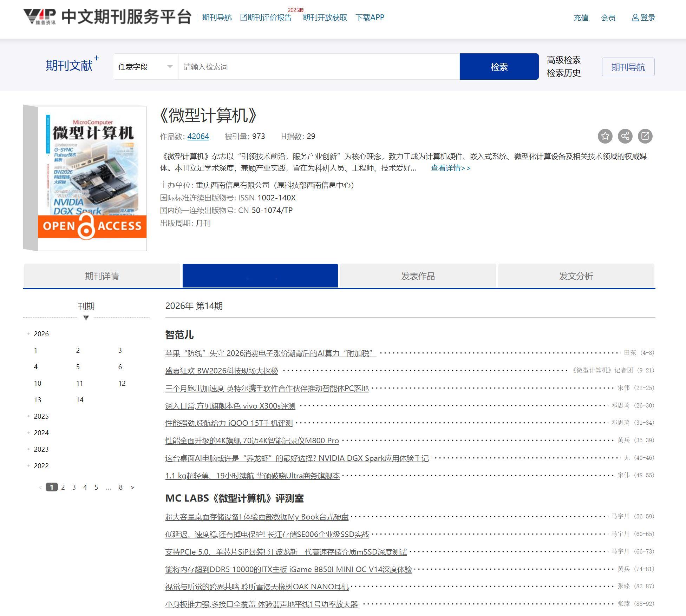This screenshot has width=686, height=616.
Task: Select issue 4 of 2026
Action: (x=35, y=367)
